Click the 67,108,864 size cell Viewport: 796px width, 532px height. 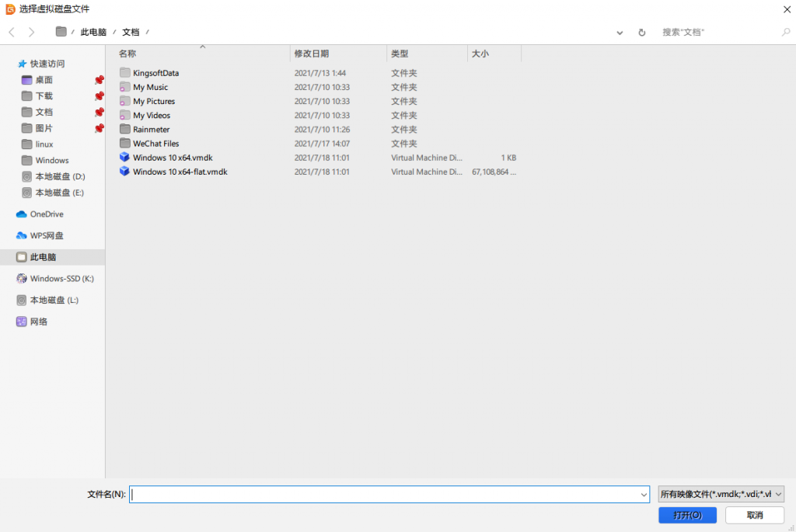[x=494, y=172]
